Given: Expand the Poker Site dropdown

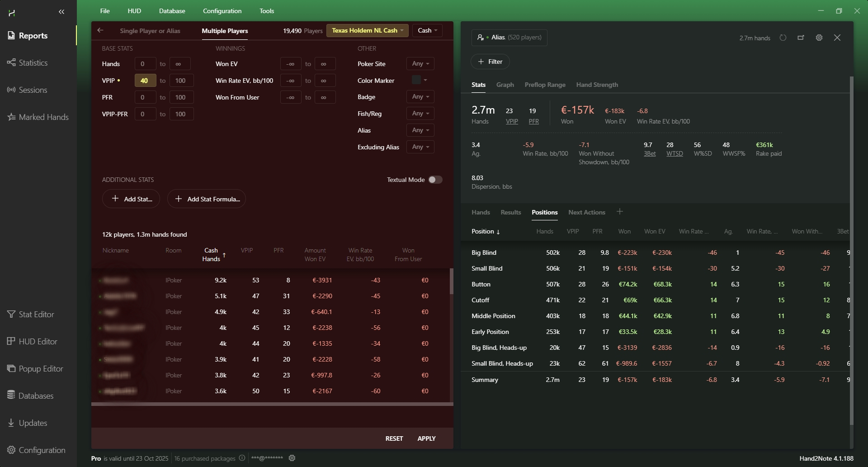Looking at the screenshot, I should pyautogui.click(x=420, y=64).
